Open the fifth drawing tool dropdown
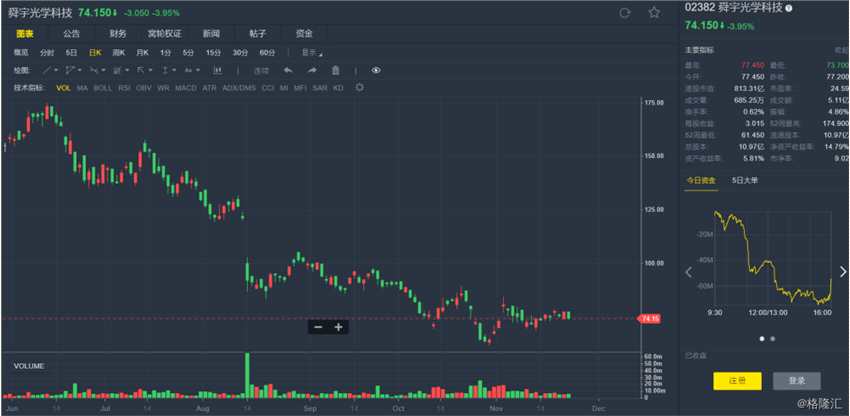850x416 pixels. (x=144, y=70)
